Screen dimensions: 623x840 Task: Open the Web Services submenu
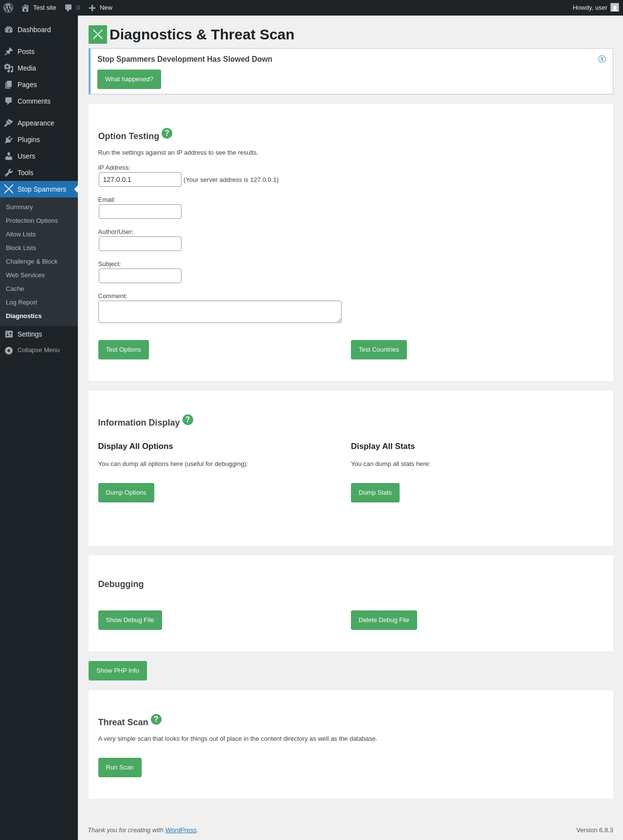click(25, 275)
